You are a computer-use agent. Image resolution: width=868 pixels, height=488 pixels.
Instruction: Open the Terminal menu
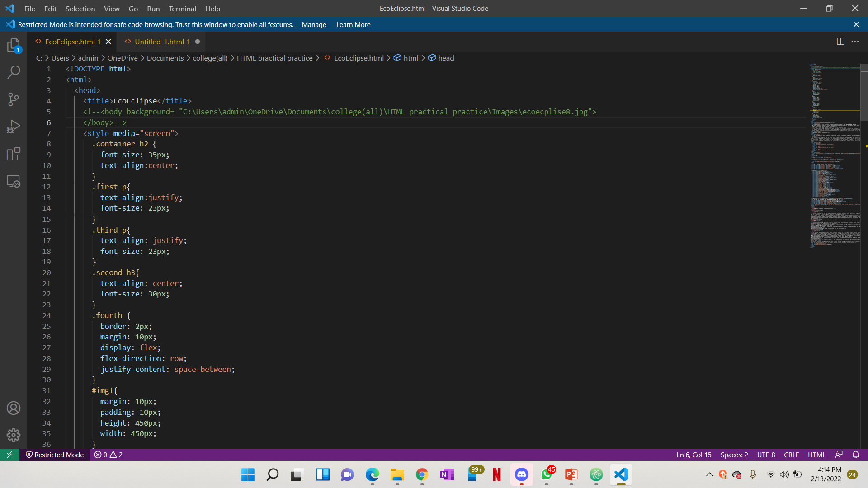(182, 9)
